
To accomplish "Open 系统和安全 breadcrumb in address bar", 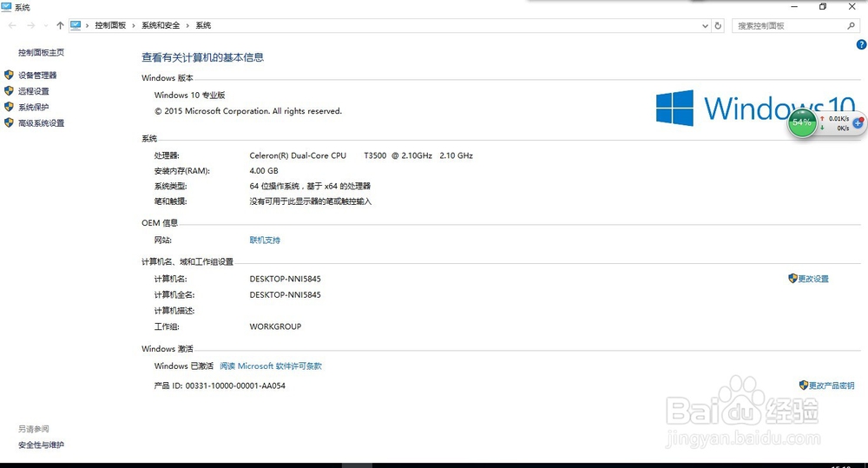I will click(161, 25).
